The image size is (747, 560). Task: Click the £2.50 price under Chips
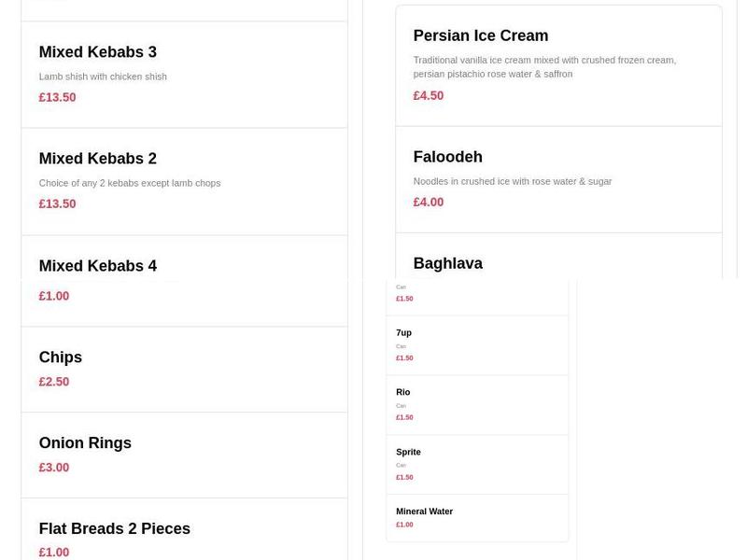tap(54, 381)
